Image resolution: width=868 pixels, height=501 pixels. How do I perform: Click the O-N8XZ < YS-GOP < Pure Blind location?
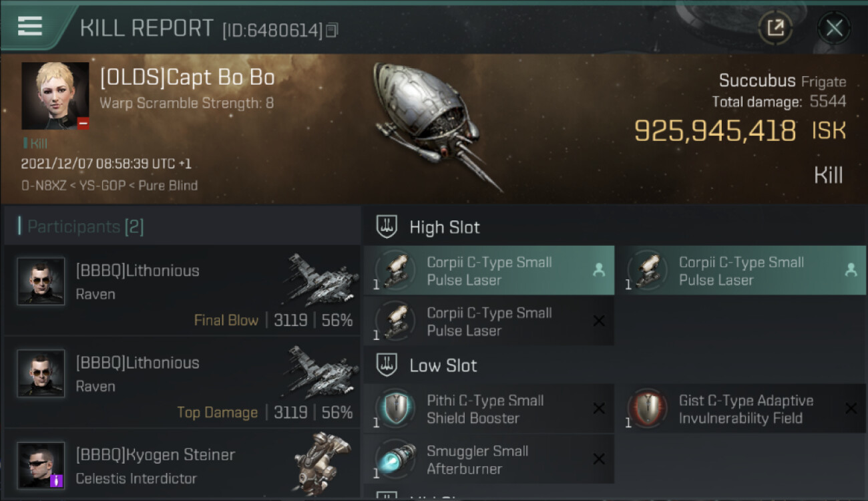(110, 186)
